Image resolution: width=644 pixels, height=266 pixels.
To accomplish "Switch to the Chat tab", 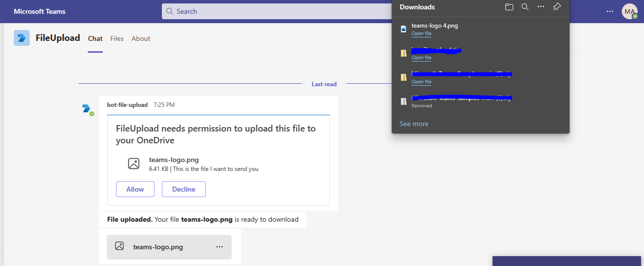I will (95, 38).
